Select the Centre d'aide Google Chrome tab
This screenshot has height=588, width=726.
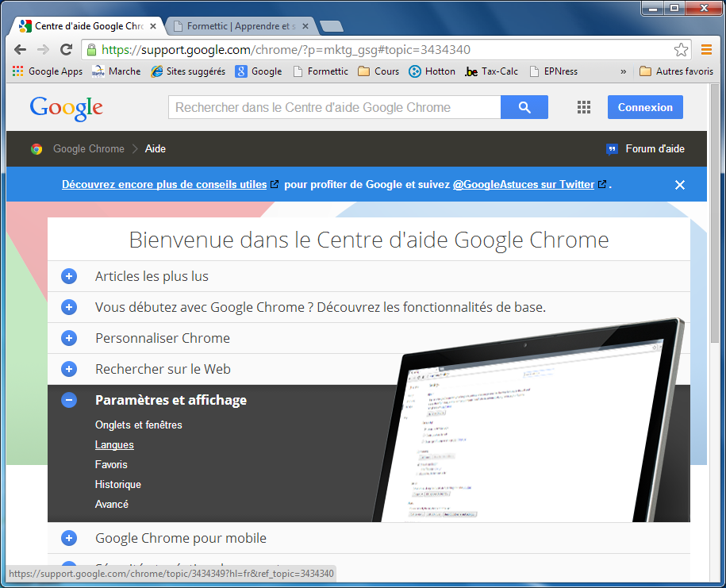pos(87,26)
